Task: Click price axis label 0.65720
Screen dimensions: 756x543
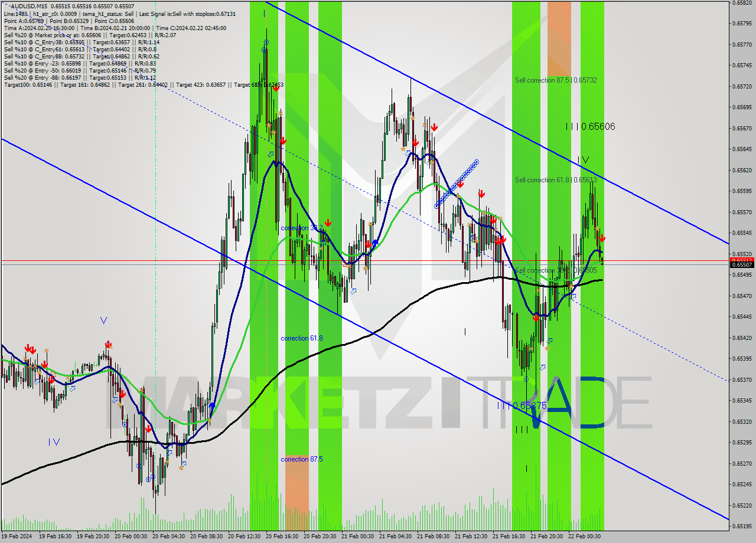Action: [x=742, y=86]
